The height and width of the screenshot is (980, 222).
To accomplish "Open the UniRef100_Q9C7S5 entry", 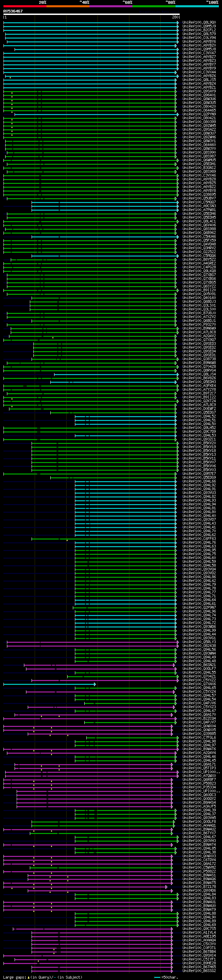I will pyautogui.click(x=199, y=929).
